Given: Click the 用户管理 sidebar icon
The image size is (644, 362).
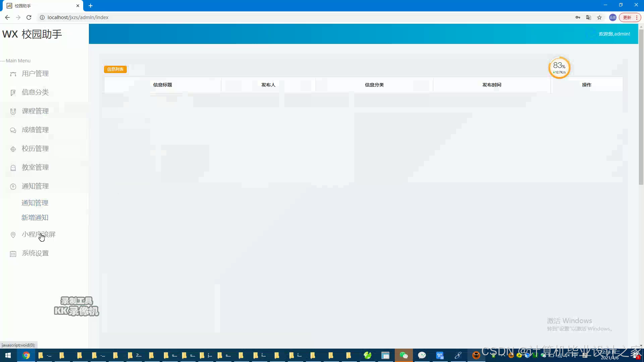Looking at the screenshot, I should [13, 74].
